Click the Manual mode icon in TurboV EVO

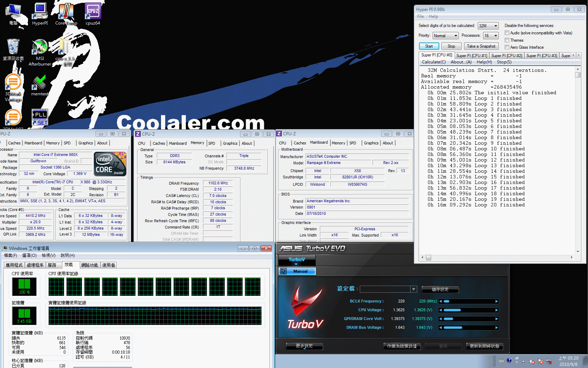(283, 271)
